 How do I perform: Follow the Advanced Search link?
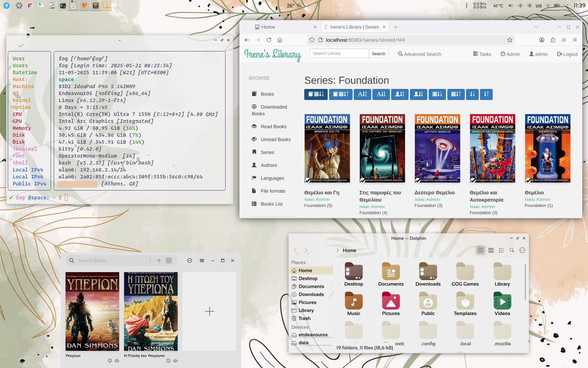(x=420, y=54)
